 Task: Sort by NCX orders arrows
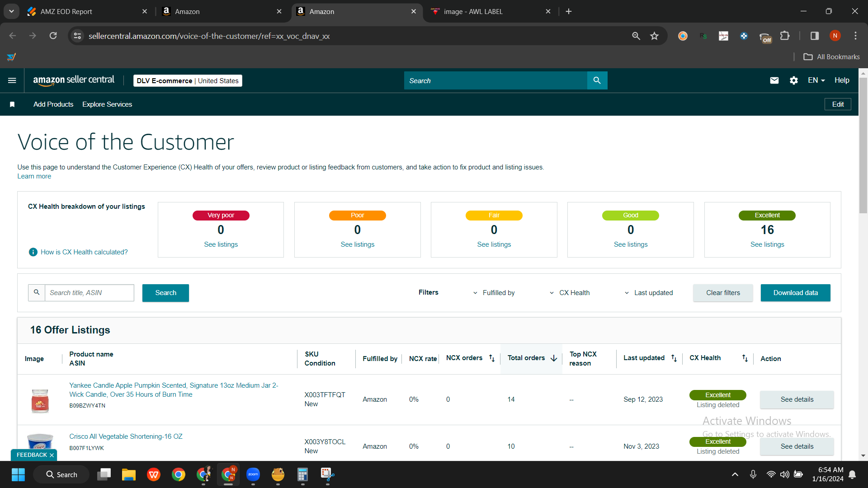tap(492, 358)
